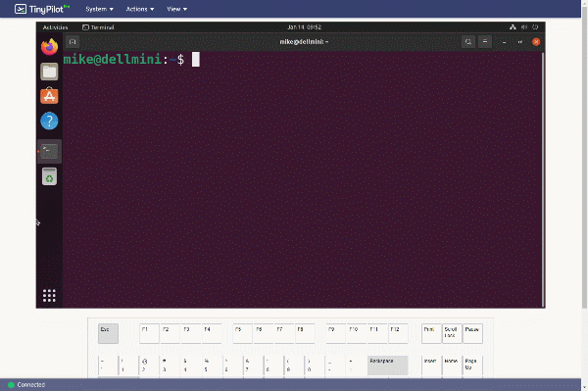Click the F6 virtual key
The image size is (588, 391).
tap(263, 333)
